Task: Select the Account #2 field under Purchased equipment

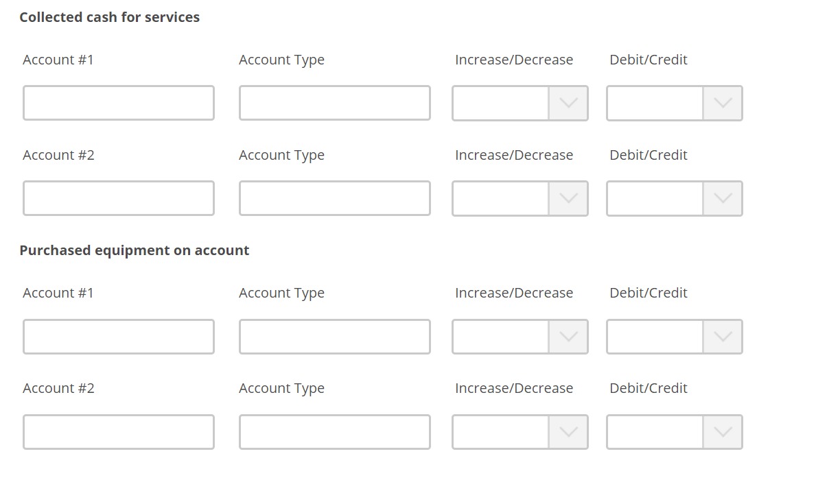Action: click(x=118, y=431)
